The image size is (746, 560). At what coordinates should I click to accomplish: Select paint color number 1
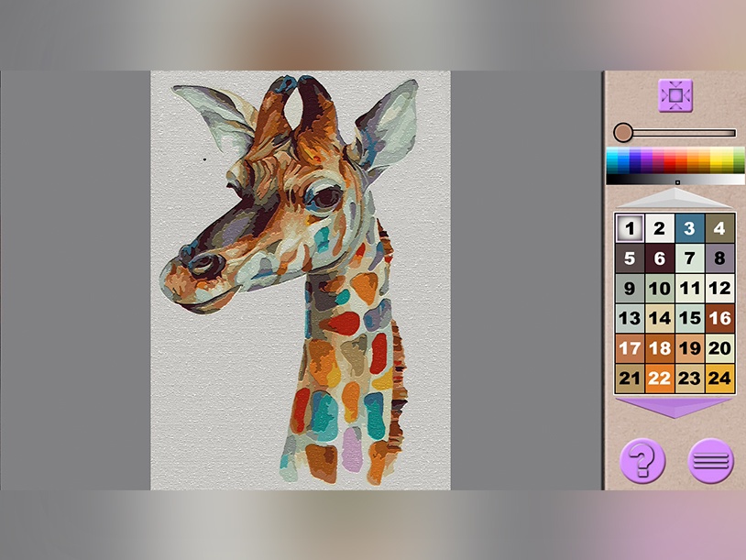(630, 228)
